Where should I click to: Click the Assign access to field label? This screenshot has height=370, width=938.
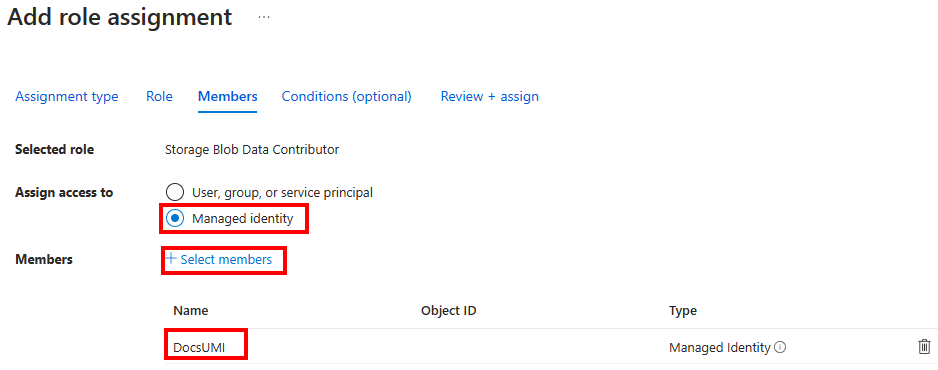coord(64,192)
